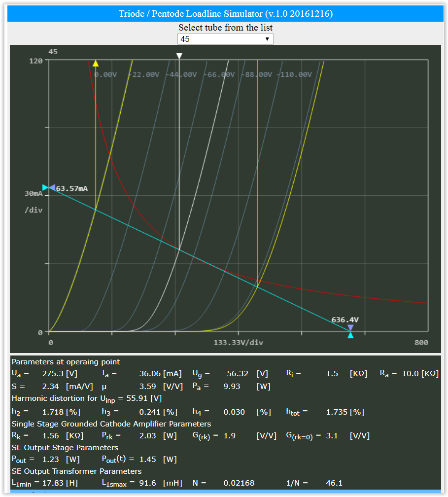The width and height of the screenshot is (448, 497).
Task: Click the purple triangle at 636.4V
Action: 350,327
